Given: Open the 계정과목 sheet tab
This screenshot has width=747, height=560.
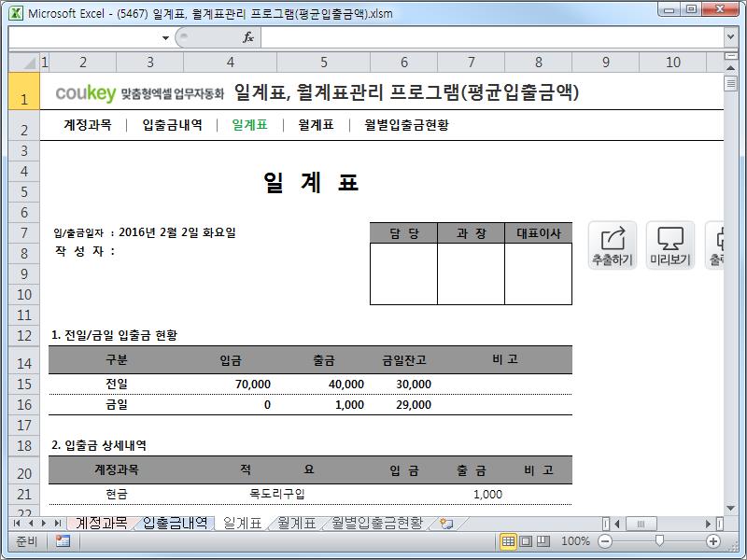Looking at the screenshot, I should [102, 524].
